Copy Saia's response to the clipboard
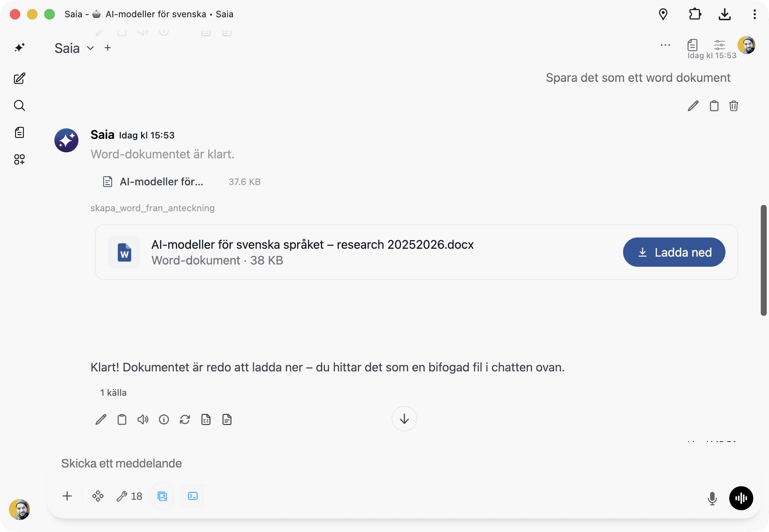This screenshot has width=769, height=532. coord(122,419)
